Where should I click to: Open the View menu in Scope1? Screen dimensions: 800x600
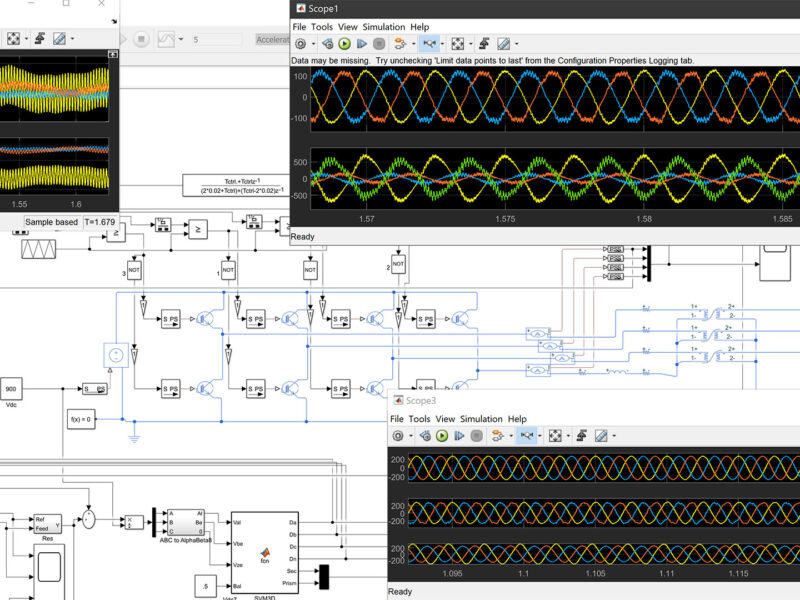pos(347,27)
